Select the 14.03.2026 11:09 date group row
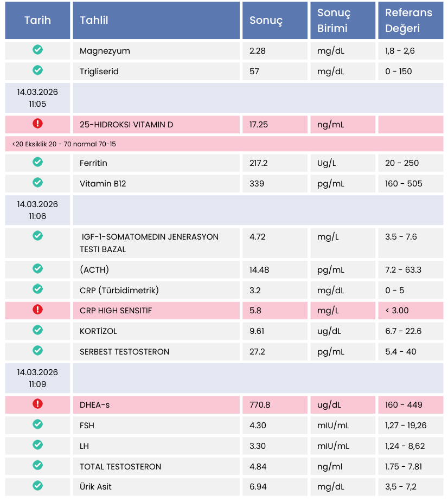This screenshot has width=448, height=502. pyautogui.click(x=37, y=378)
